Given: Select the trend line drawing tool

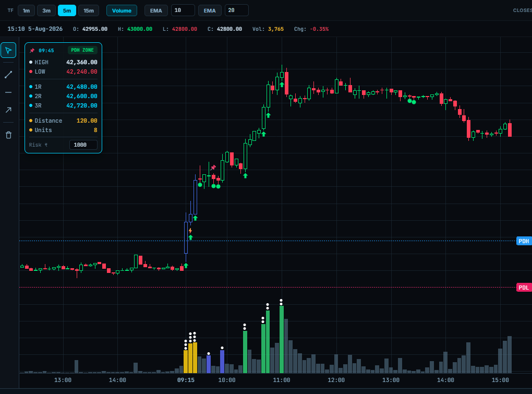Looking at the screenshot, I should [x=8, y=75].
